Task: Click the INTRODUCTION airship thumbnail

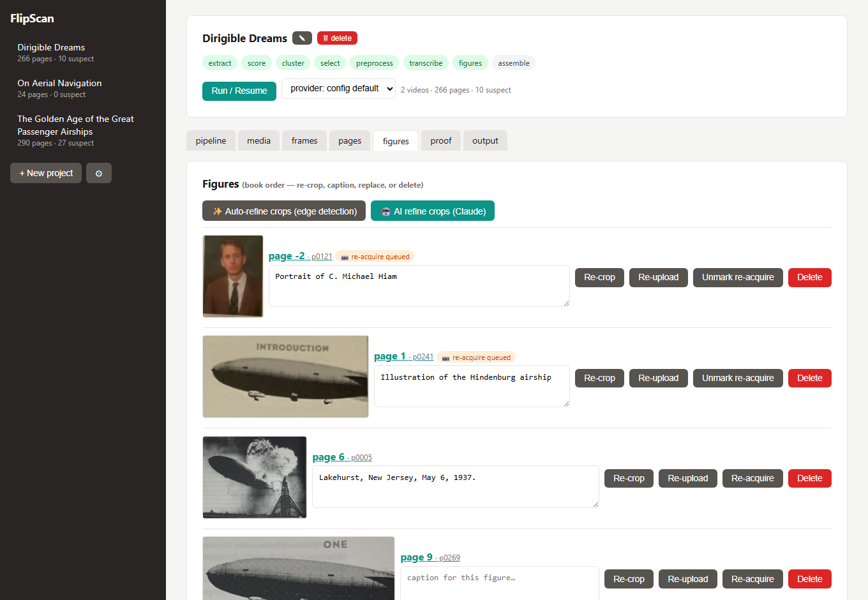Action: (285, 377)
